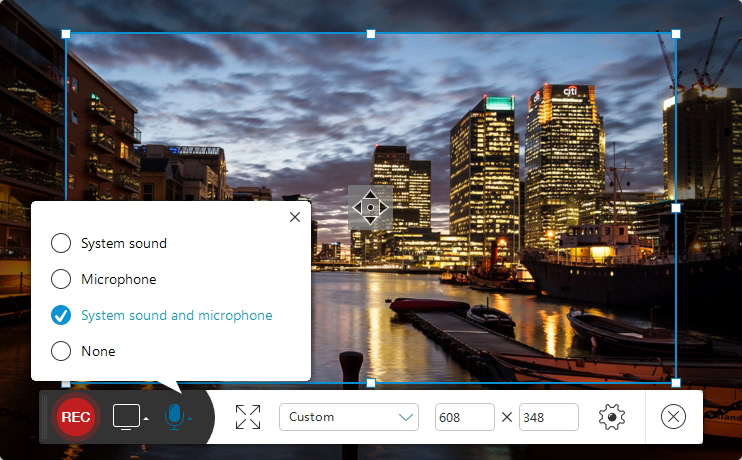This screenshot has width=742, height=460.
Task: Open the Custom region size dropdown
Action: [x=349, y=417]
